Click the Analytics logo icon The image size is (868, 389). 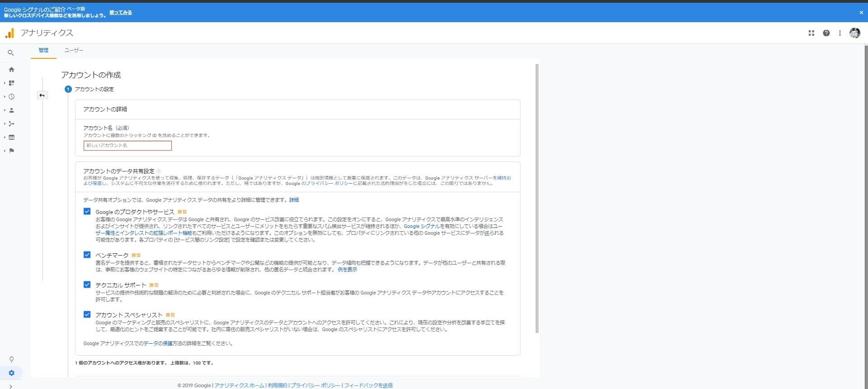point(9,33)
